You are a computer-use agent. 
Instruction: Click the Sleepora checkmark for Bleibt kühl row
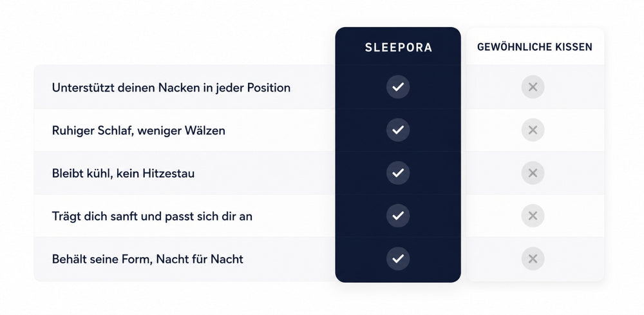pos(397,173)
